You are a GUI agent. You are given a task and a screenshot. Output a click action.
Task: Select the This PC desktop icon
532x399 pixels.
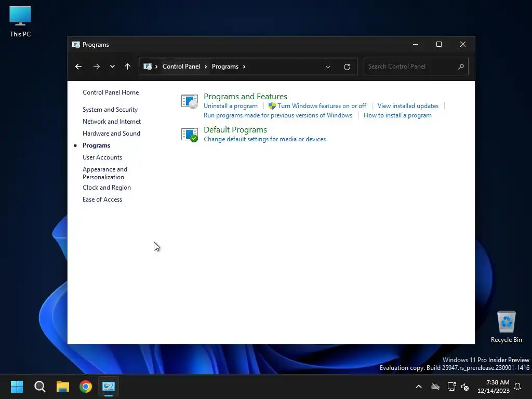20,21
